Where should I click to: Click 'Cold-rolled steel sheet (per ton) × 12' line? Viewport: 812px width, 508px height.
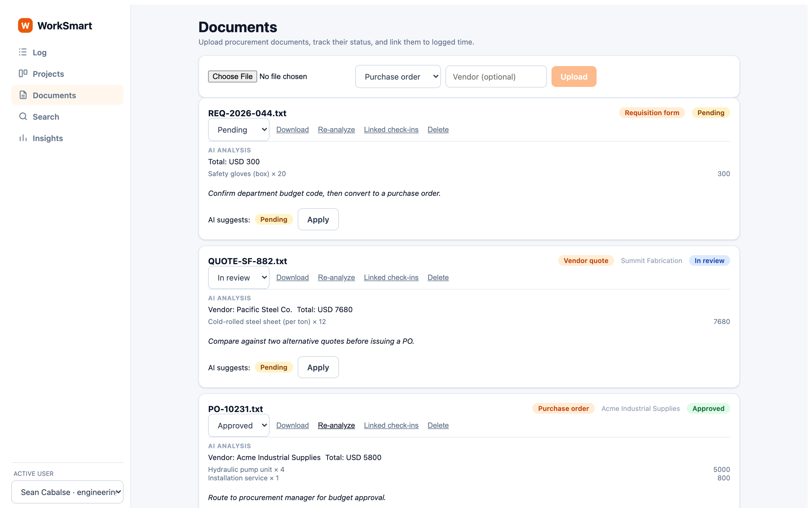coord(267,321)
